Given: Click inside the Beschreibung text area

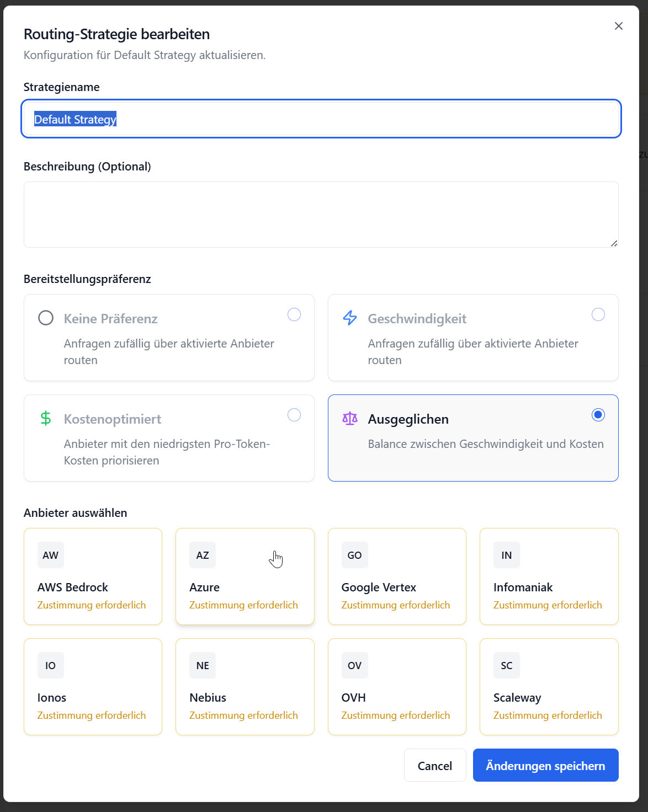Looking at the screenshot, I should (321, 215).
